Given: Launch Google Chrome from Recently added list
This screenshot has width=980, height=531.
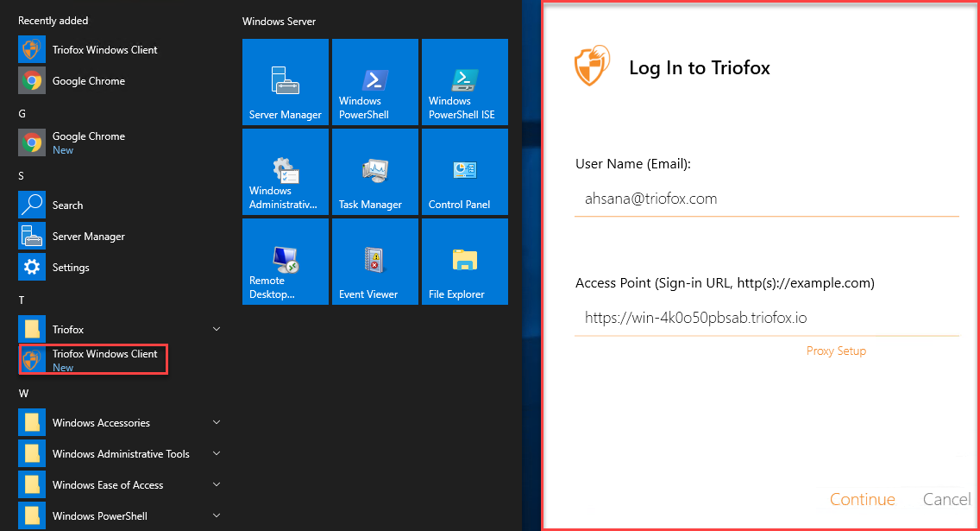Looking at the screenshot, I should pos(72,81).
